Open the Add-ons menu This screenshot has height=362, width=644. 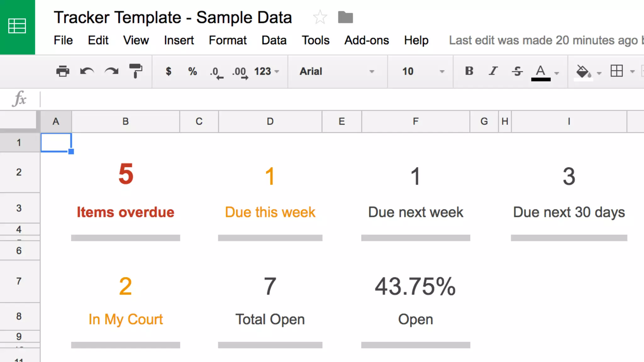366,40
